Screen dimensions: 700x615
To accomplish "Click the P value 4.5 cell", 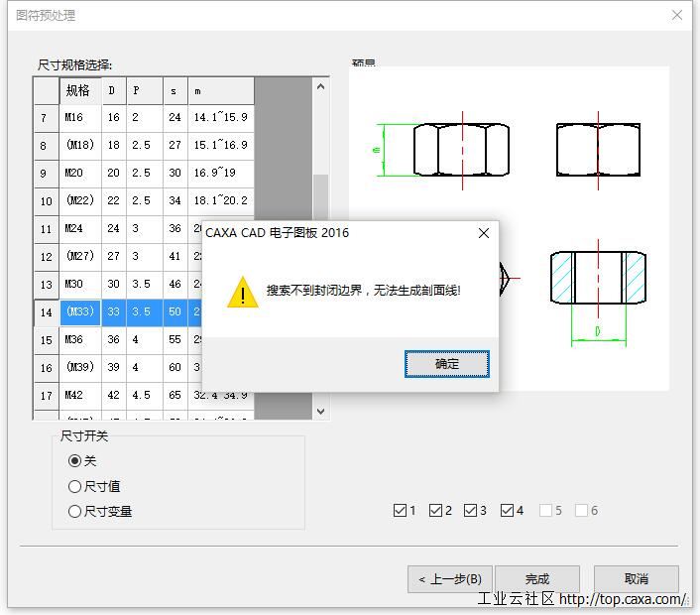I will [x=145, y=396].
